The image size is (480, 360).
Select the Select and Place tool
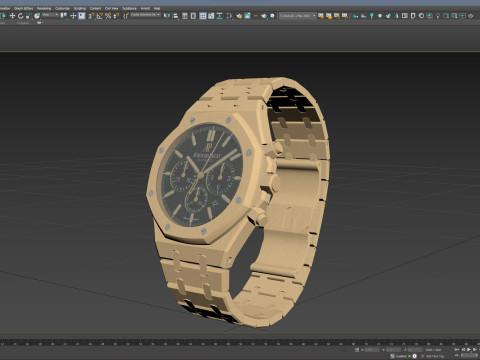(37, 16)
